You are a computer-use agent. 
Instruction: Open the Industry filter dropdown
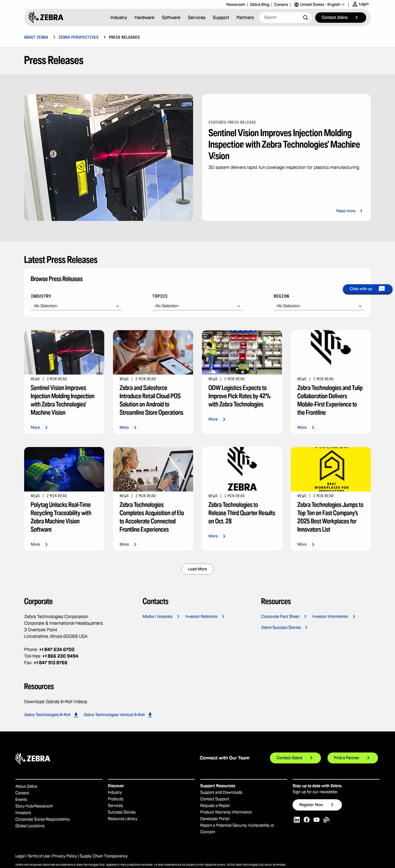coord(76,306)
